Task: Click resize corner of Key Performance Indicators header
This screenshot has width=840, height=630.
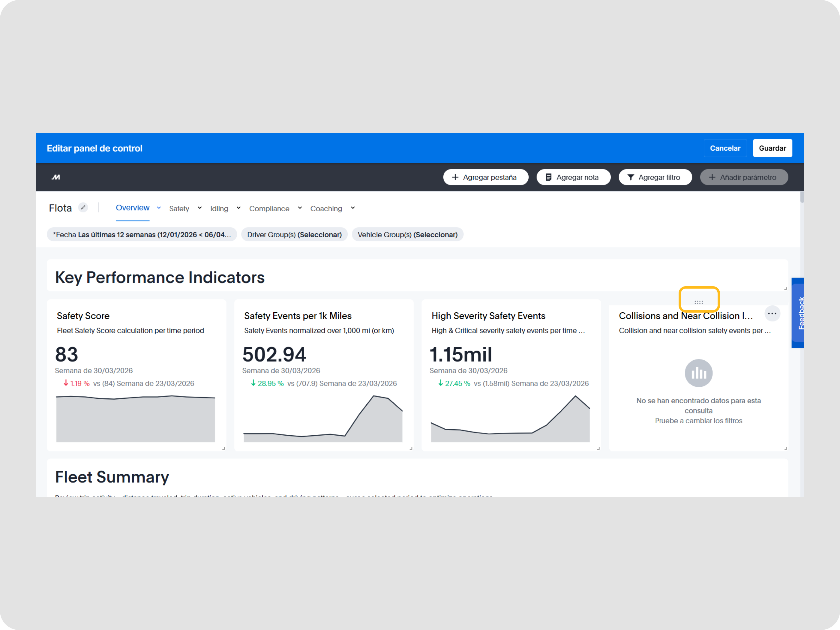Action: coord(785,289)
